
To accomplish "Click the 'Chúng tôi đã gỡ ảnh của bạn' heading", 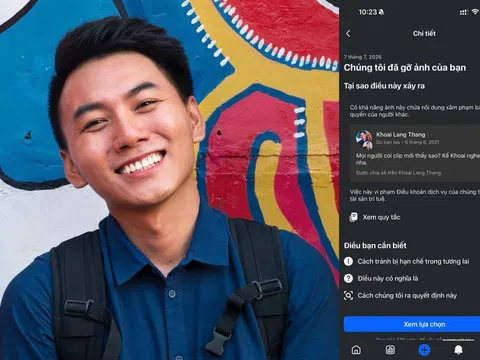I will pyautogui.click(x=405, y=68).
